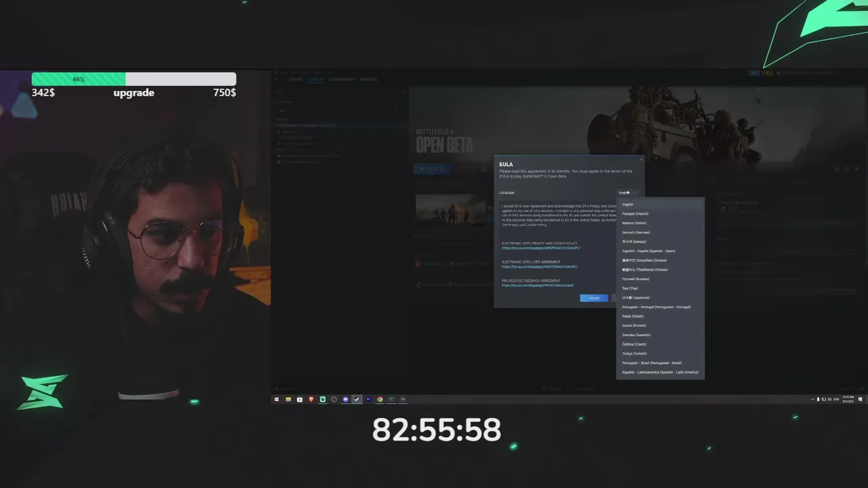This screenshot has height=488, width=868.
Task: Open Premiere Pro from the taskbar
Action: pyautogui.click(x=368, y=399)
